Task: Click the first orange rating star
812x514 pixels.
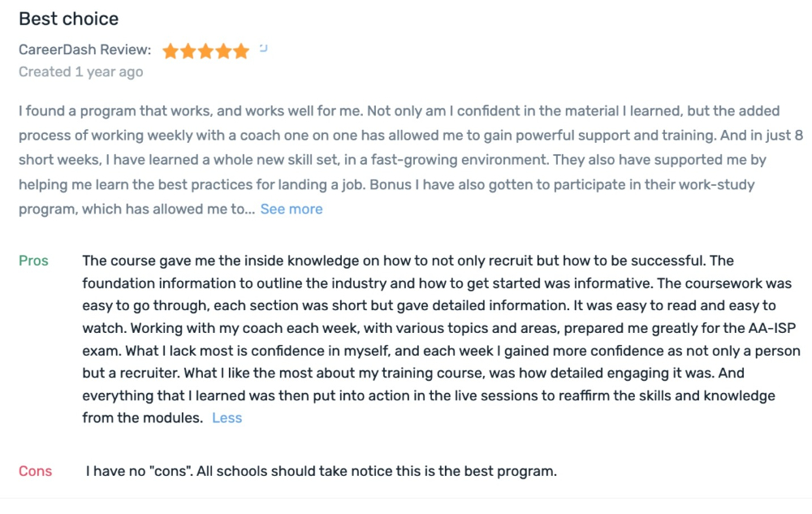Action: point(171,50)
